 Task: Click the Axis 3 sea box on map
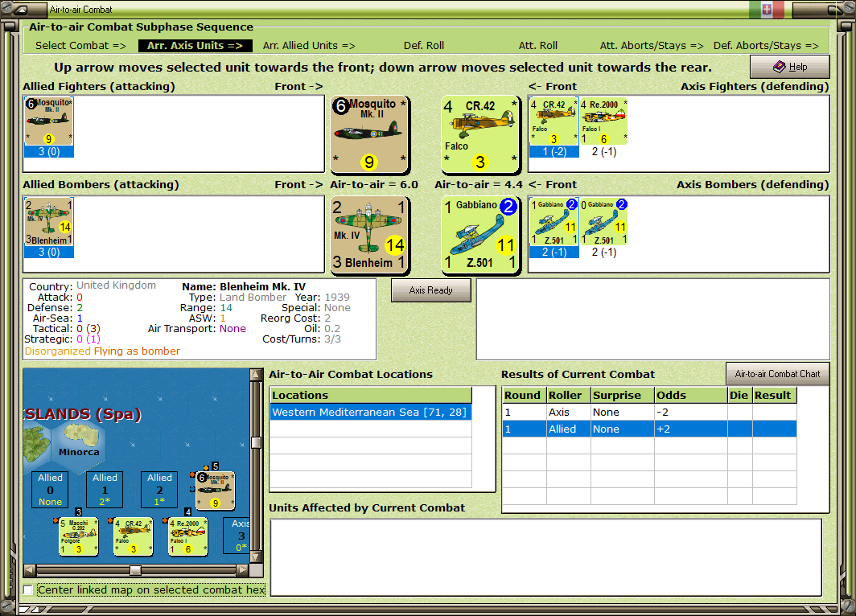pos(237,536)
